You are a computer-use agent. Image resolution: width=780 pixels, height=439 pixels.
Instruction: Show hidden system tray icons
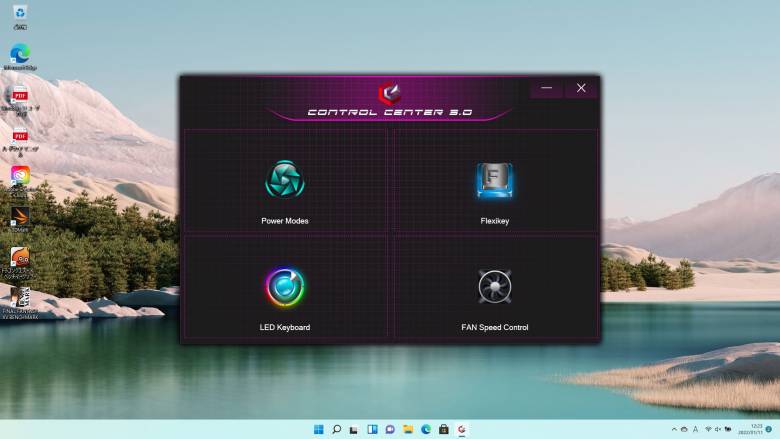pyautogui.click(x=674, y=429)
